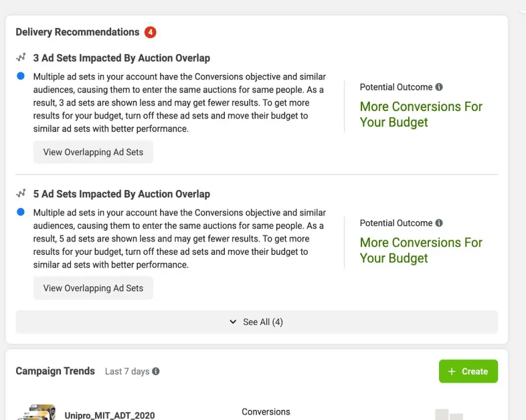Select the 5 Ad Sets Impacted By Auction Overlap title

[122, 194]
